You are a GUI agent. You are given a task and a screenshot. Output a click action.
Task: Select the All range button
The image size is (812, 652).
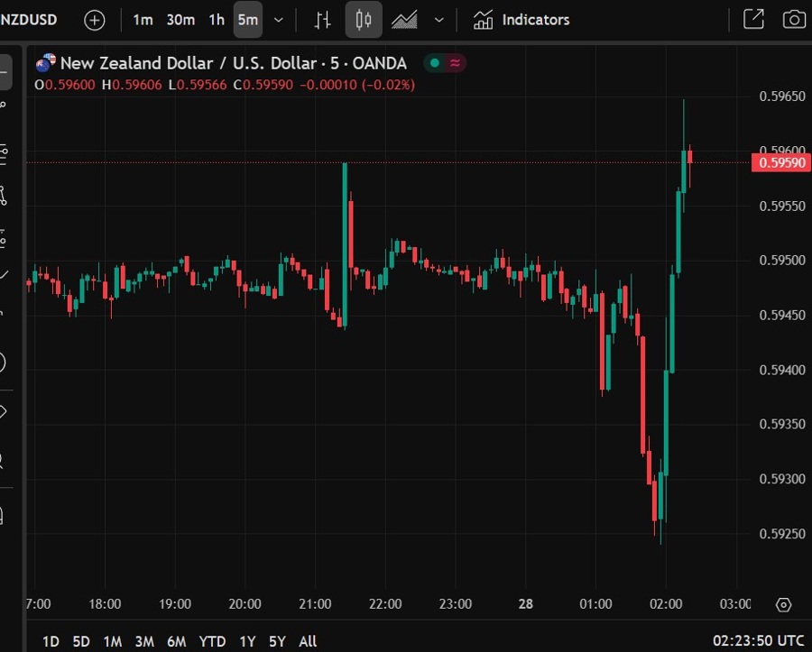[x=308, y=641]
